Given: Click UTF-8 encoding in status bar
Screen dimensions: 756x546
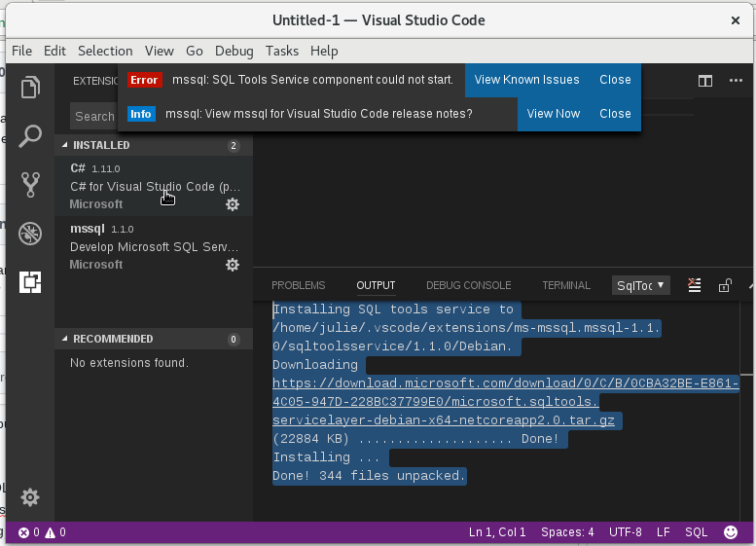Looking at the screenshot, I should tap(626, 532).
